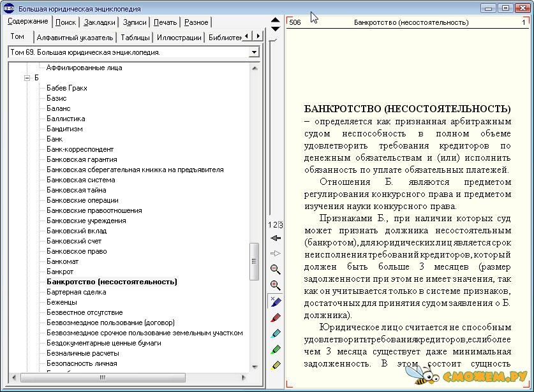Select bold Банкротство (несостоятельность) entry
Image resolution: width=534 pixels, height=392 pixels.
pyautogui.click(x=112, y=282)
